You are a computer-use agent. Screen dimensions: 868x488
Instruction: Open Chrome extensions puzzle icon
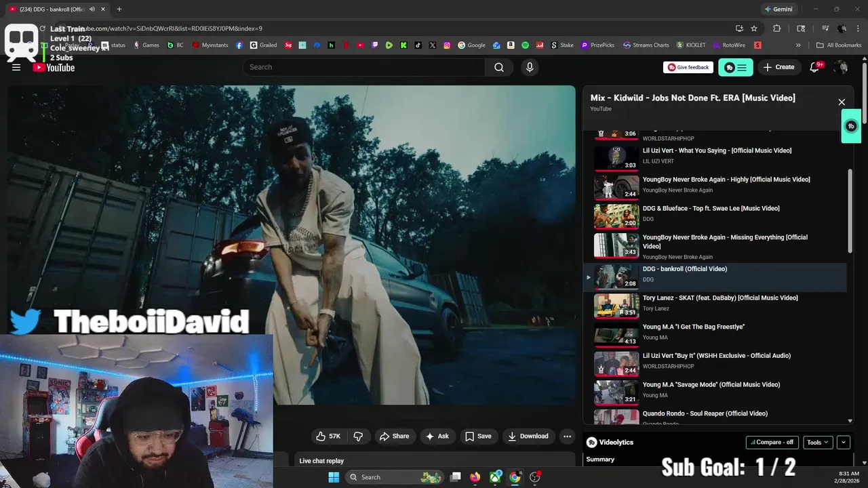[777, 28]
